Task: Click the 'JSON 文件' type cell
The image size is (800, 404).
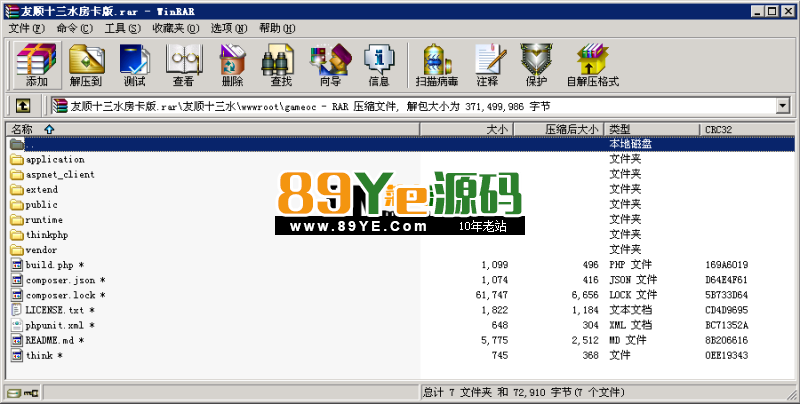Action: tap(633, 280)
